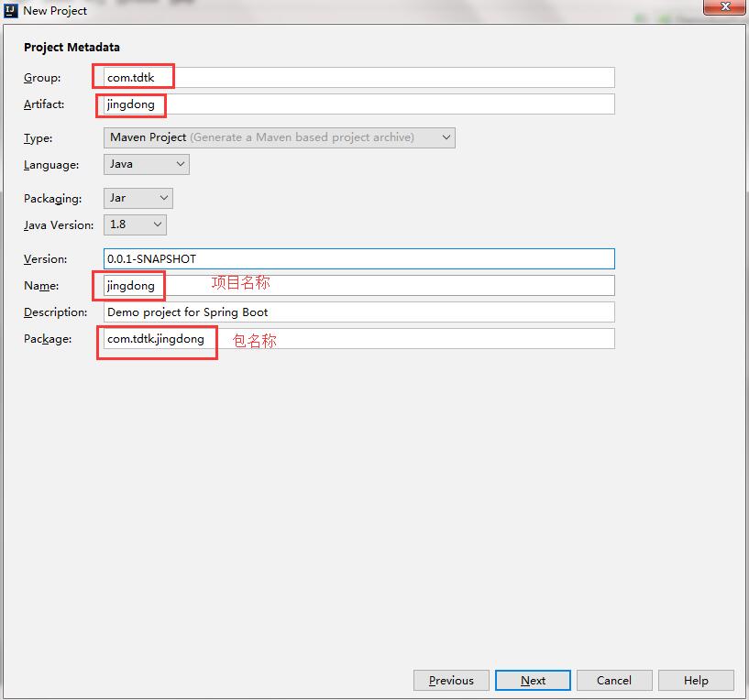The width and height of the screenshot is (749, 700).
Task: Click the Name label
Action: click(x=41, y=286)
